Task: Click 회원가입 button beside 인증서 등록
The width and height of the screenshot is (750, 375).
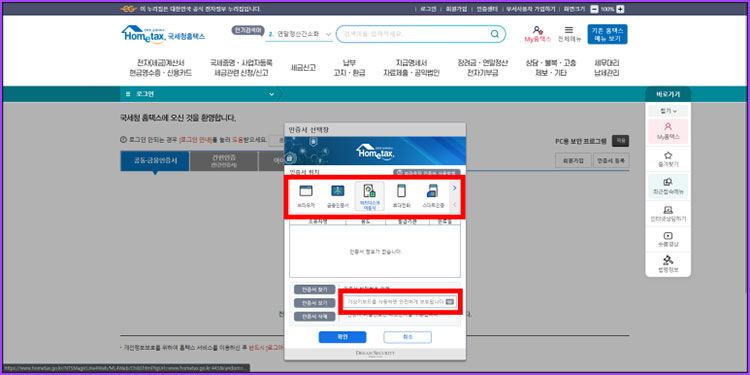Action: coord(573,161)
